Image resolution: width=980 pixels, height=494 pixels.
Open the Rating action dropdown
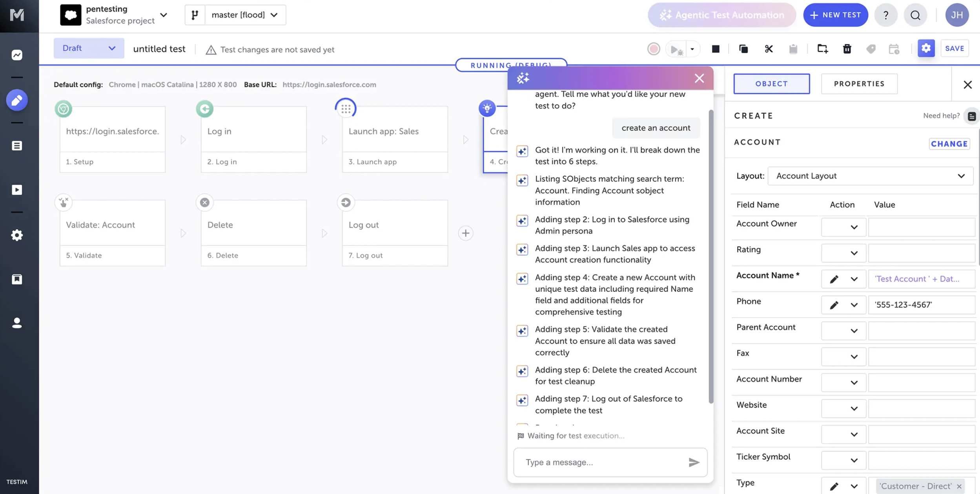point(843,253)
